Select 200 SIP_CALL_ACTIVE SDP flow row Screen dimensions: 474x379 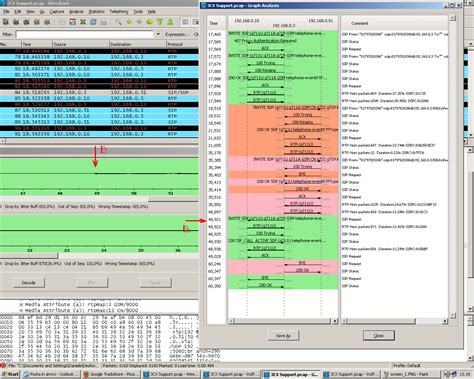tap(283, 241)
